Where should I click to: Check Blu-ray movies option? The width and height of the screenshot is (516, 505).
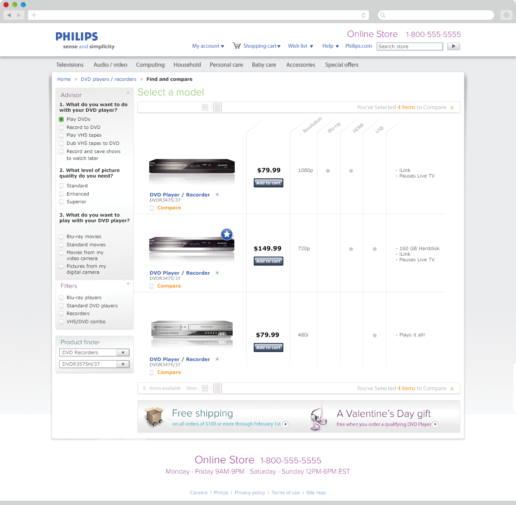point(61,236)
